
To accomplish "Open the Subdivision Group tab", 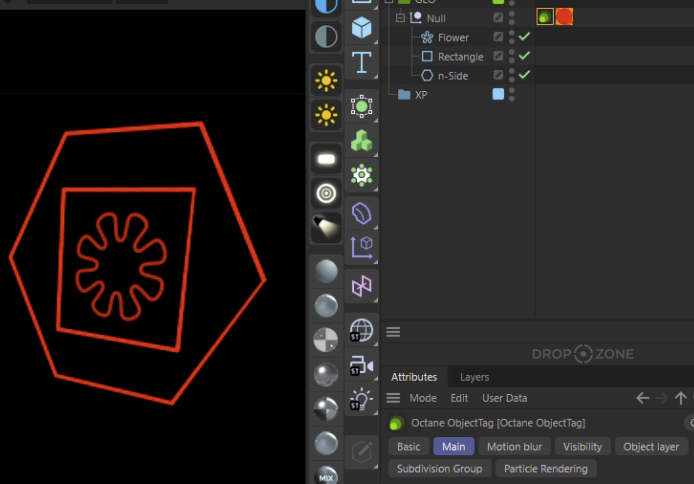I will pyautogui.click(x=440, y=469).
